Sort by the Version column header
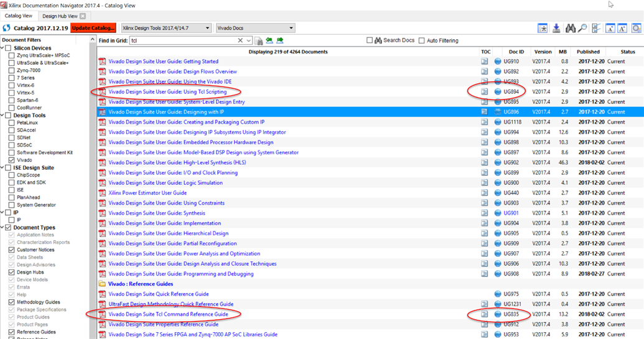 pos(543,52)
